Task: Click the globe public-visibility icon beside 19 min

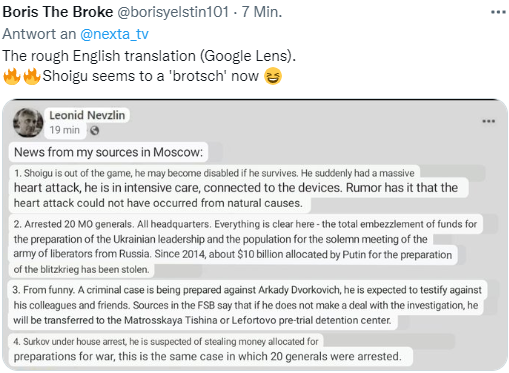Action: [x=95, y=130]
